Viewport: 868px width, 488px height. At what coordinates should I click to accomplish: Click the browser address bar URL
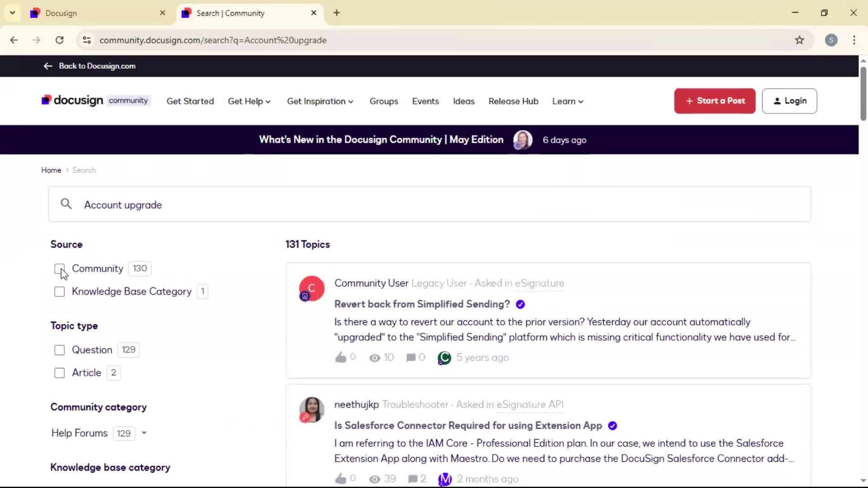[x=213, y=40]
